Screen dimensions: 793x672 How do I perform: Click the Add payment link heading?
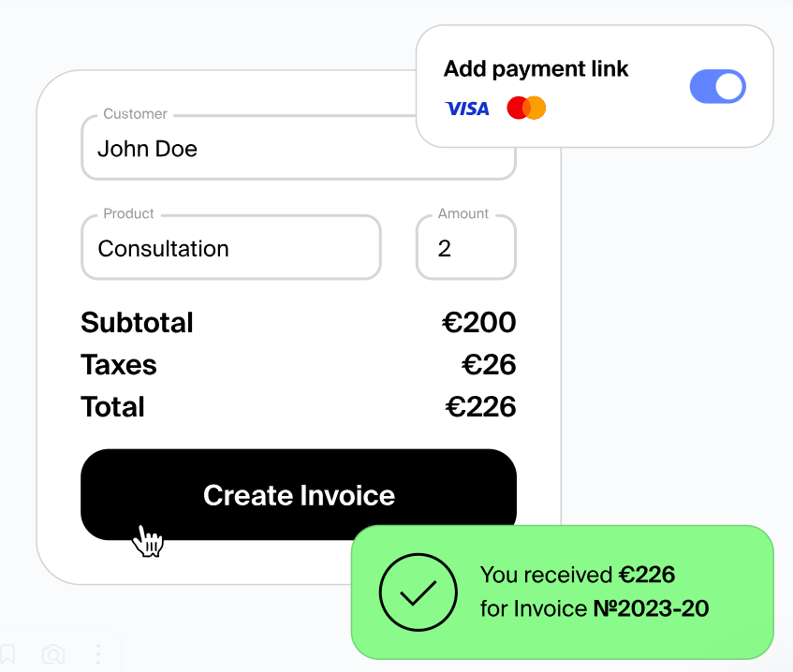point(536,69)
